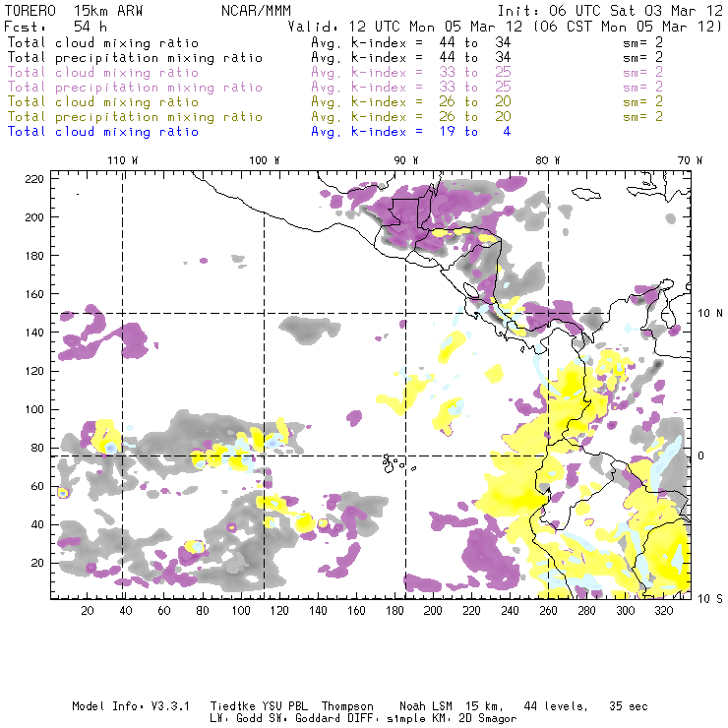The height and width of the screenshot is (728, 728).
Task: Click the black "Total precipitation mixing ratio" legend line
Action: (x=135, y=58)
